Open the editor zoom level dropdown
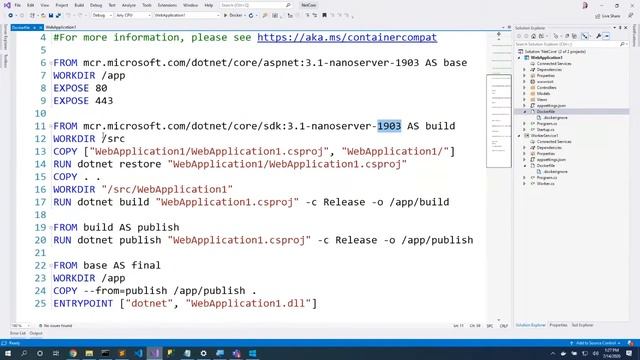 click(20, 326)
